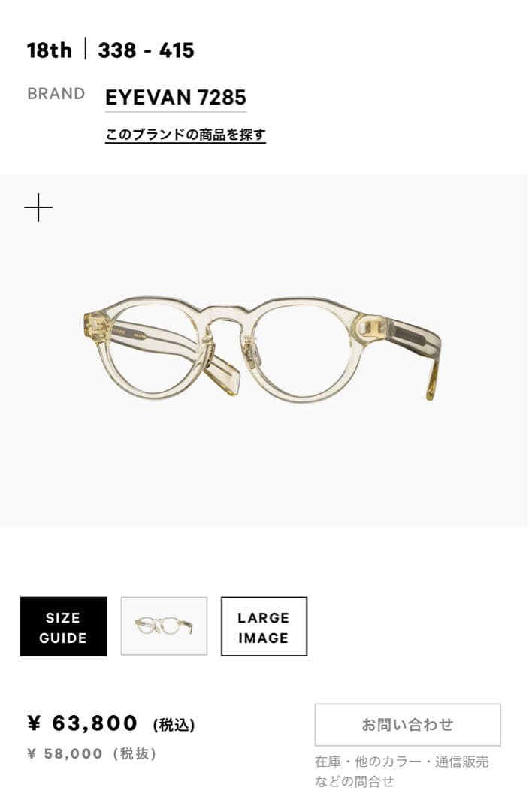The image size is (529, 812).
Task: Select the 338 - 415 product number
Action: tap(146, 50)
